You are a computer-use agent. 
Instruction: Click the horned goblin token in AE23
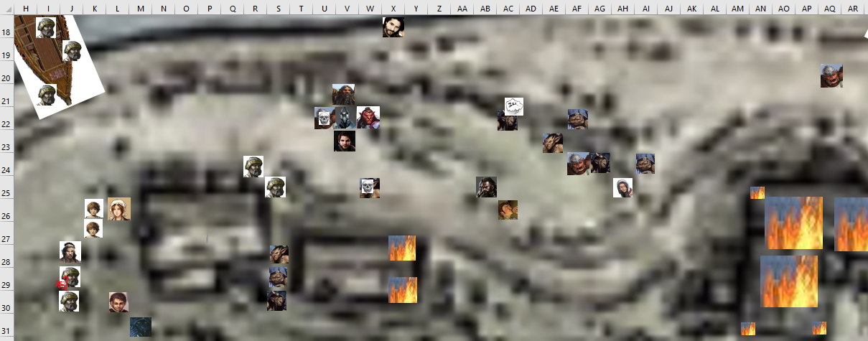(x=553, y=143)
